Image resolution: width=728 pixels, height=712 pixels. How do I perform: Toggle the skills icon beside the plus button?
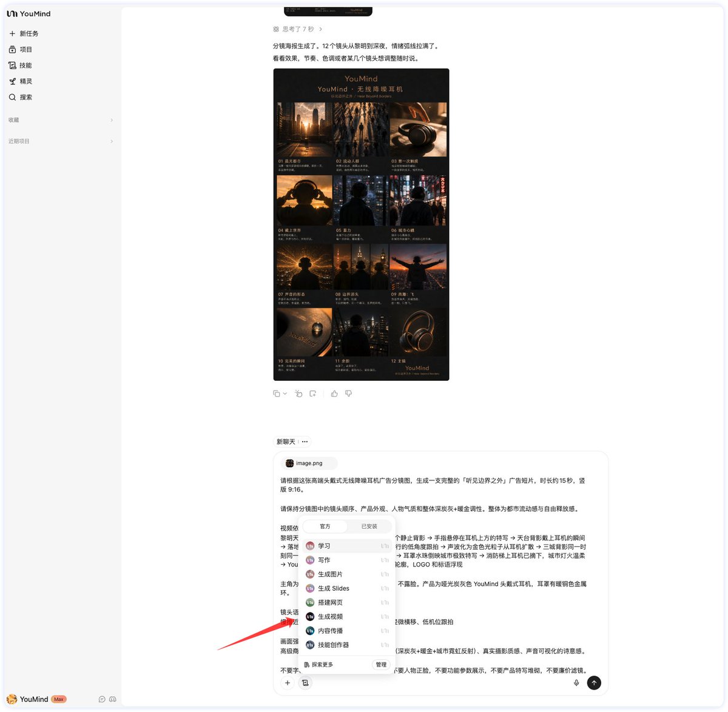pos(305,683)
